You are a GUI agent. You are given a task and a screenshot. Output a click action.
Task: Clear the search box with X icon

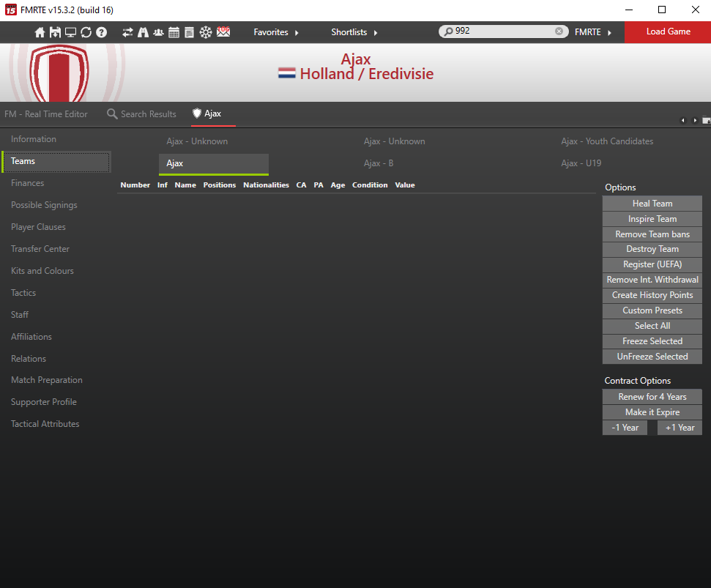(559, 31)
